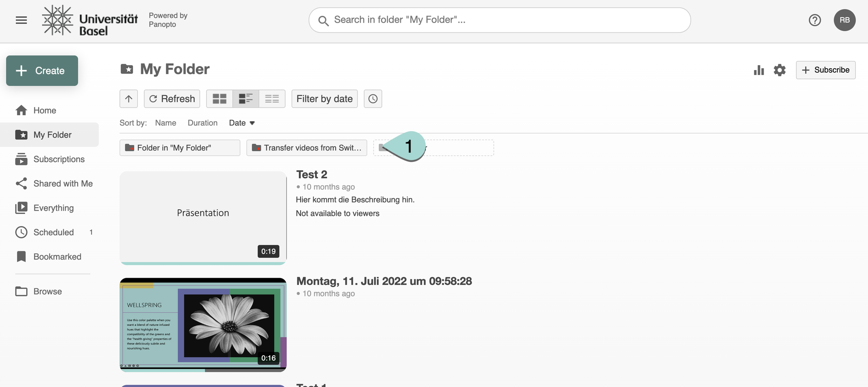The height and width of the screenshot is (387, 868).
Task: Sort by Date dropdown arrow
Action: click(x=252, y=123)
